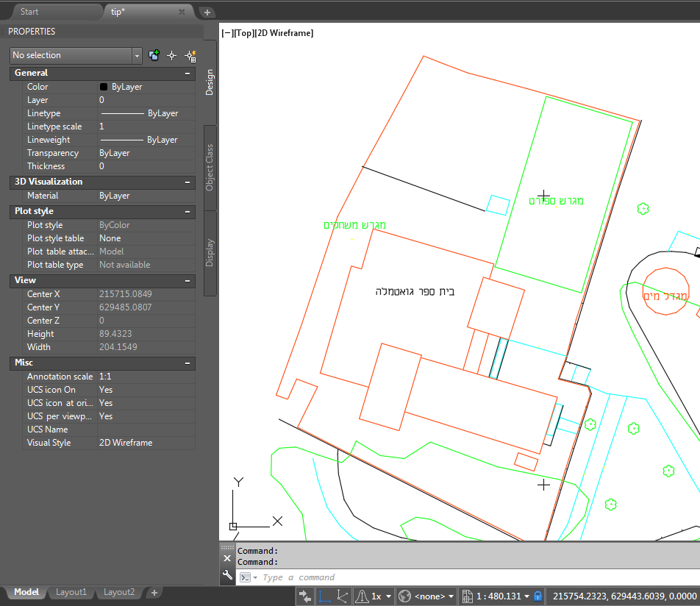Collapse the Plot style section
The height and width of the screenshot is (606, 700).
[187, 212]
